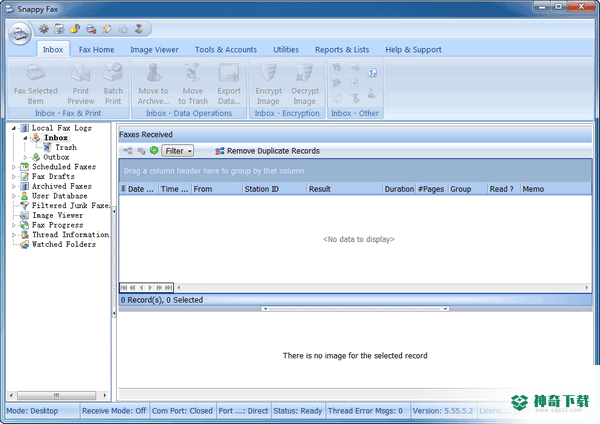The image size is (600, 424).
Task: Go to first record in grid navigator
Action: (x=124, y=288)
